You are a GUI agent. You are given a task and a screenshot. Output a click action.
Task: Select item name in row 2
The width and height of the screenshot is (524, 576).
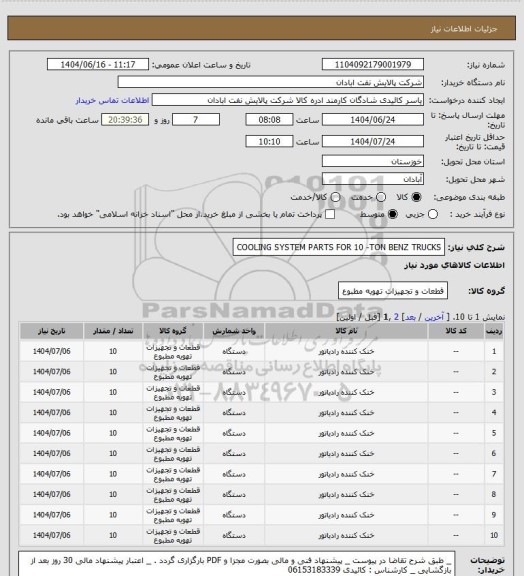(x=346, y=372)
